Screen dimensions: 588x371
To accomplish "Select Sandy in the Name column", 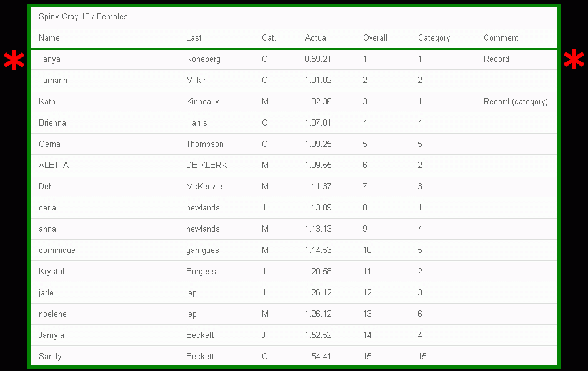I will [50, 357].
